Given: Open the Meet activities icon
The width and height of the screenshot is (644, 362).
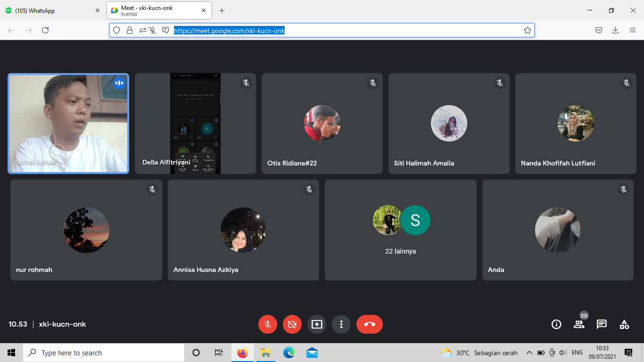Looking at the screenshot, I should click(624, 324).
